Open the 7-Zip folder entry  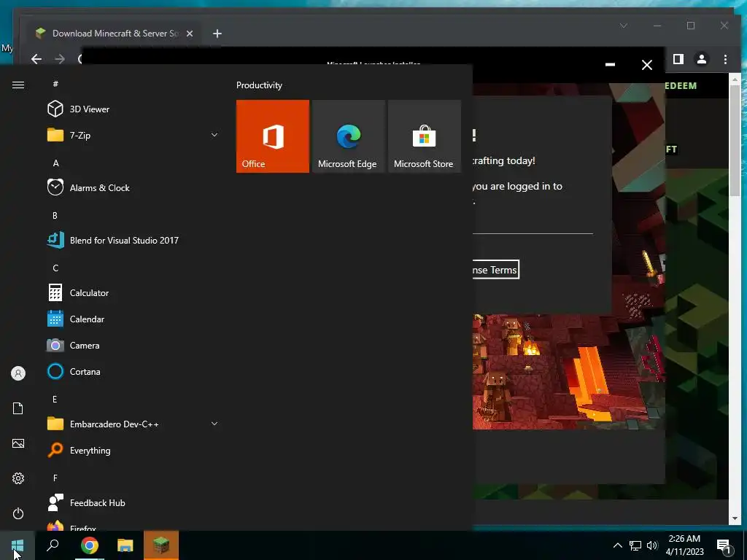[79, 135]
